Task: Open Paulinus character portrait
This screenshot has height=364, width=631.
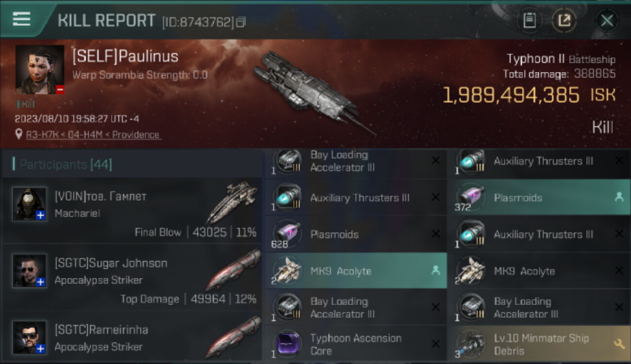Action: [x=40, y=70]
